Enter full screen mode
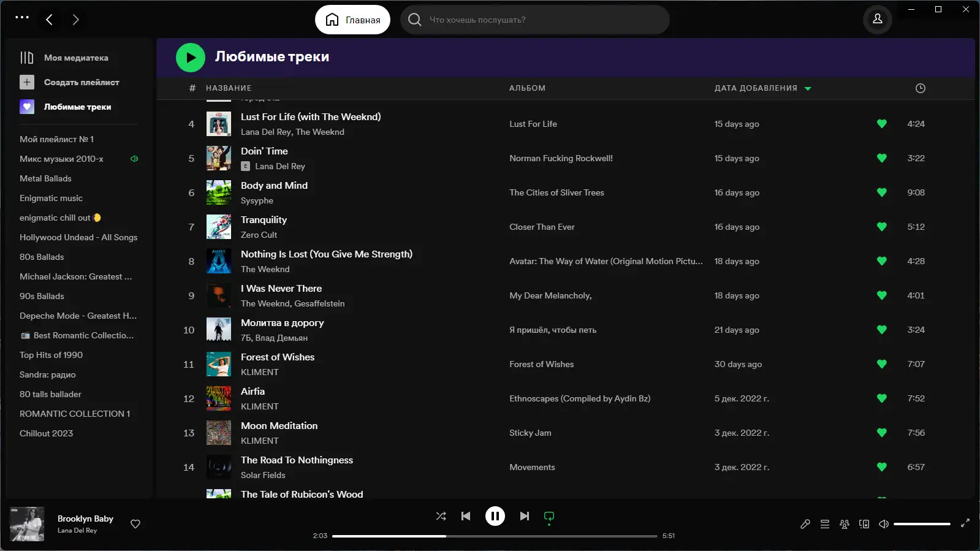980x551 pixels. 965,523
